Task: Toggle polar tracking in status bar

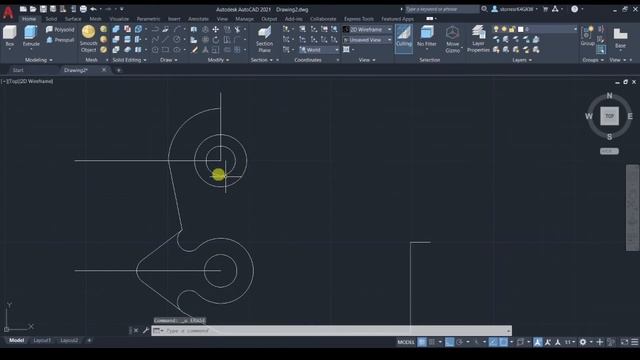Action: pyautogui.click(x=460, y=342)
